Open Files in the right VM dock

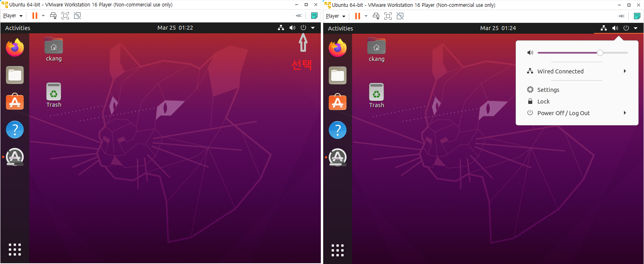click(x=338, y=75)
